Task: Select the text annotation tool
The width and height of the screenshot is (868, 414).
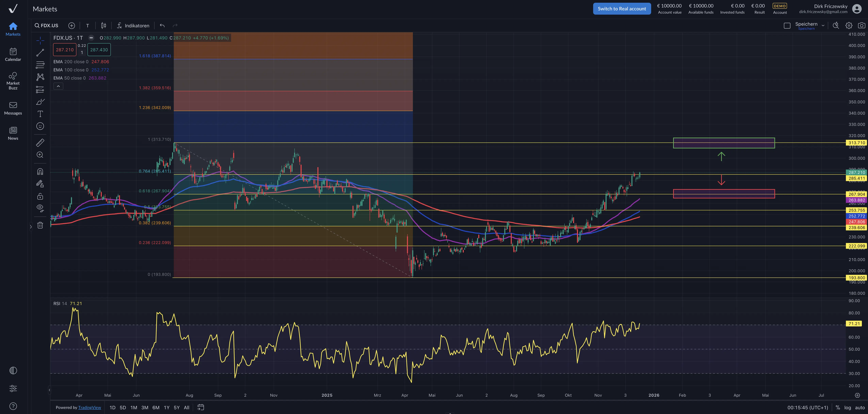Action: point(40,114)
